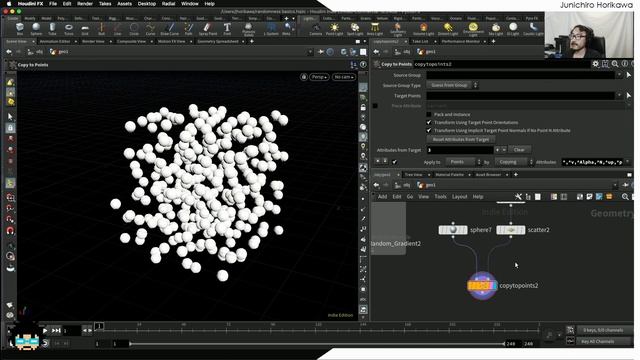This screenshot has width=640, height=360.
Task: Open the Windows menu
Action: (x=190, y=4)
